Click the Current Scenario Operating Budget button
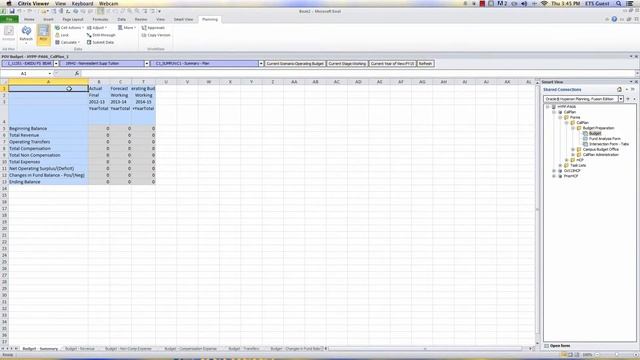The height and width of the screenshot is (360, 640). 295,64
